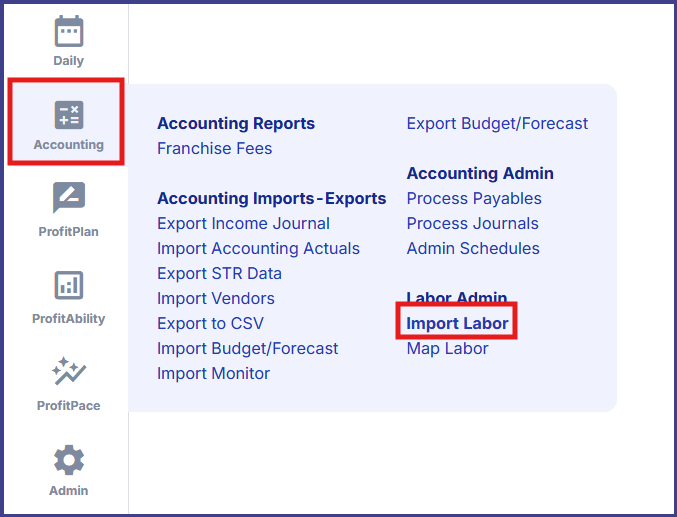Open Process Journals link

pos(472,224)
